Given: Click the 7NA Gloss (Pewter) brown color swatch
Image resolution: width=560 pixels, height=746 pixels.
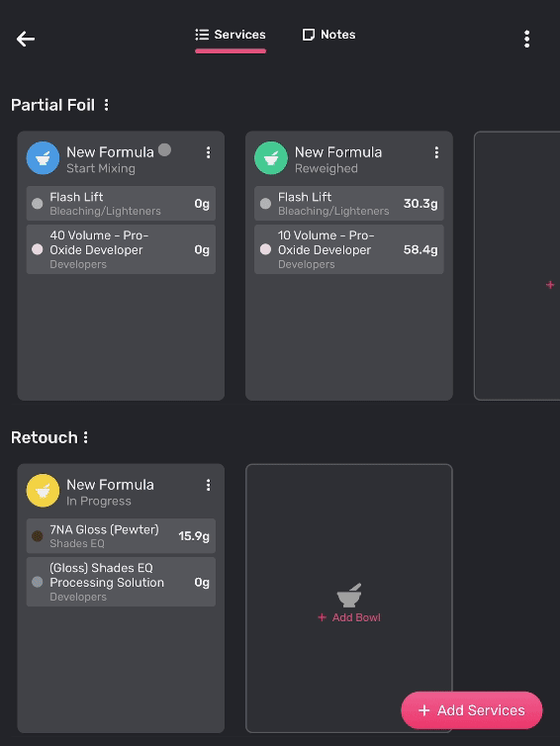Looking at the screenshot, I should (38, 536).
